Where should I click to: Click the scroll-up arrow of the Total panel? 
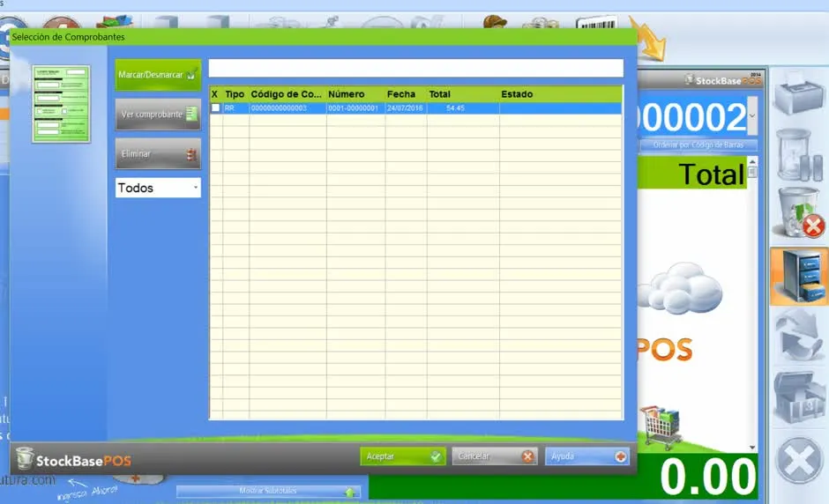pos(752,161)
